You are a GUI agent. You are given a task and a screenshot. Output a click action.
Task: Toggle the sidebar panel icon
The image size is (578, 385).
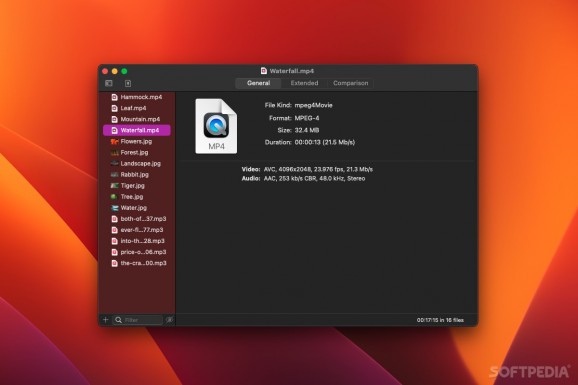109,83
